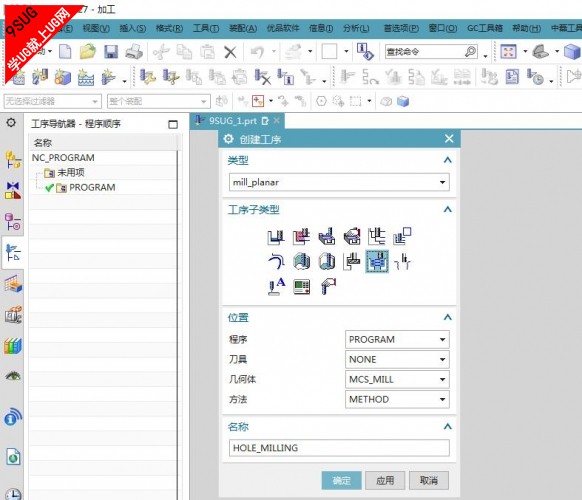Save with the floppy disk icon
This screenshot has height=500, width=582.
pyautogui.click(x=111, y=52)
